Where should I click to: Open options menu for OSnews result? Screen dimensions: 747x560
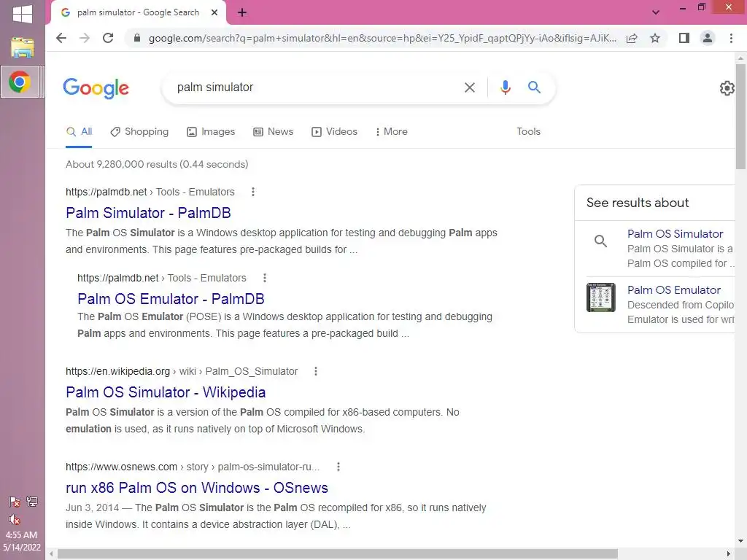[x=338, y=467]
